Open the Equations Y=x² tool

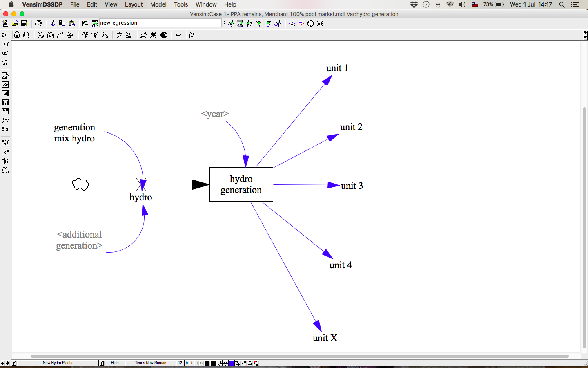(x=178, y=35)
